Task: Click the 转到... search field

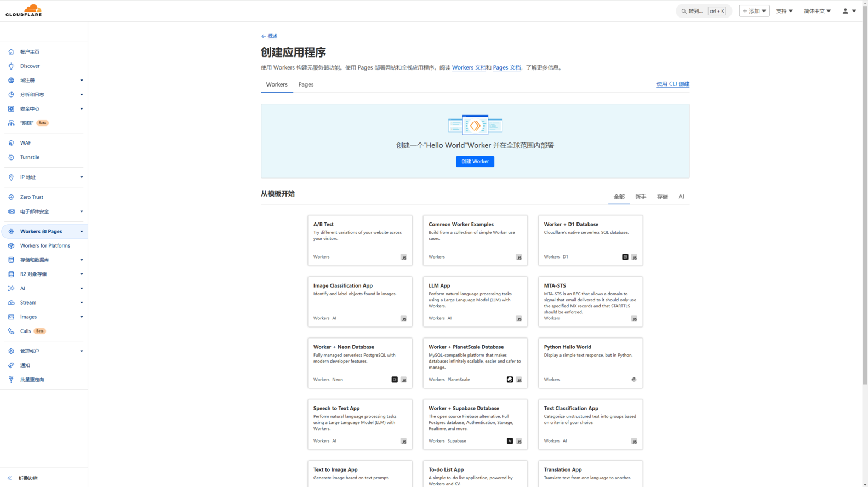Action: [x=704, y=11]
